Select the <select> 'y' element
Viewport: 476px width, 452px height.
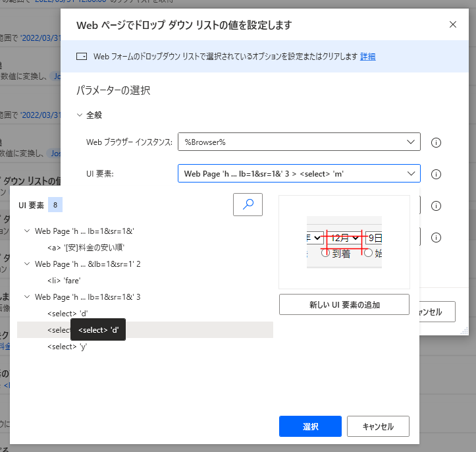pyautogui.click(x=67, y=347)
